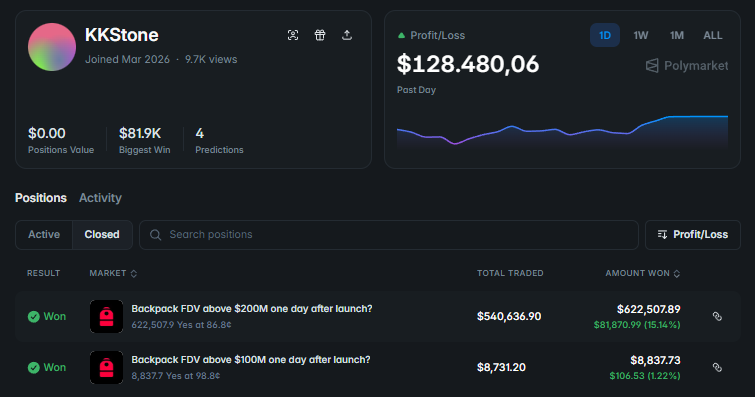Click the search magnifier icon
The height and width of the screenshot is (397, 755).
[x=156, y=235]
